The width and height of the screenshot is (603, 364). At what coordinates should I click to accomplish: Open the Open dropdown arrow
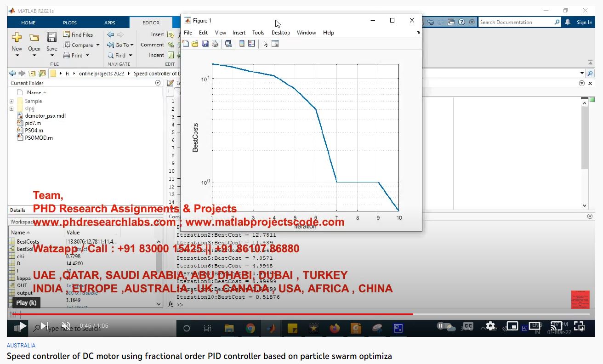(x=34, y=56)
